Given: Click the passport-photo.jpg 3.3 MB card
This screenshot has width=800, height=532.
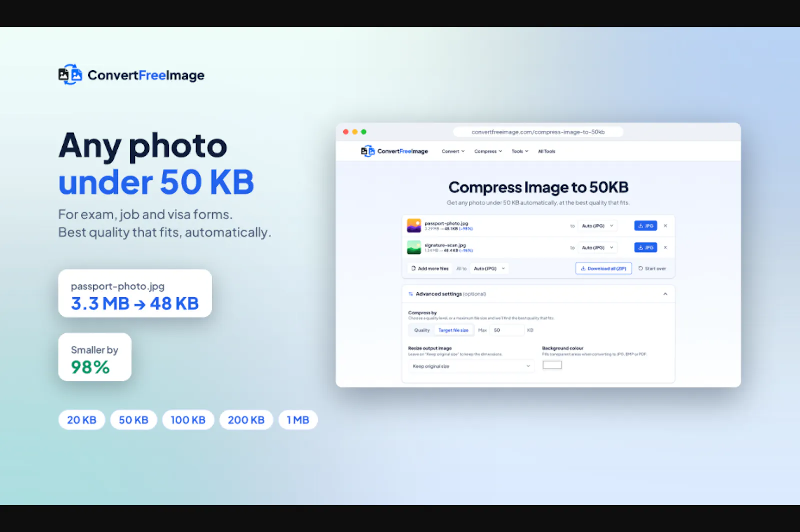Looking at the screenshot, I should (x=135, y=293).
